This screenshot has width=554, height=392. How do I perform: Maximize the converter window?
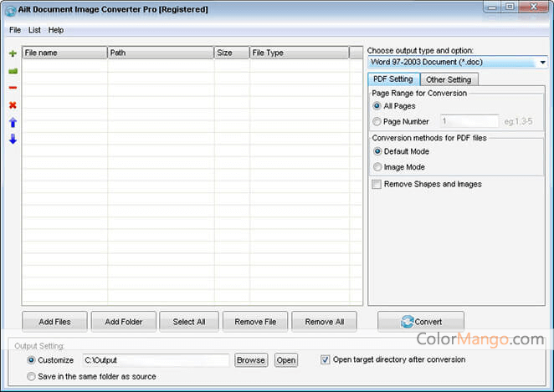[x=510, y=7]
